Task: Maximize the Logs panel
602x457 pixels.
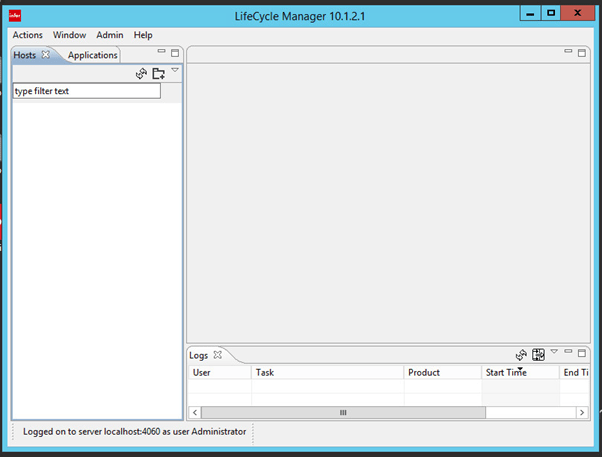Action: pos(583,352)
